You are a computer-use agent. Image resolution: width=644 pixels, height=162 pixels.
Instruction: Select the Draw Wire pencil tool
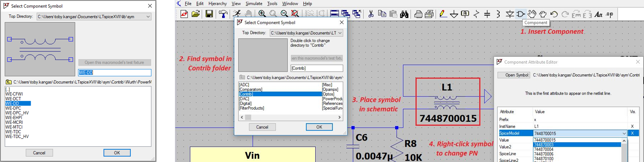(x=443, y=14)
